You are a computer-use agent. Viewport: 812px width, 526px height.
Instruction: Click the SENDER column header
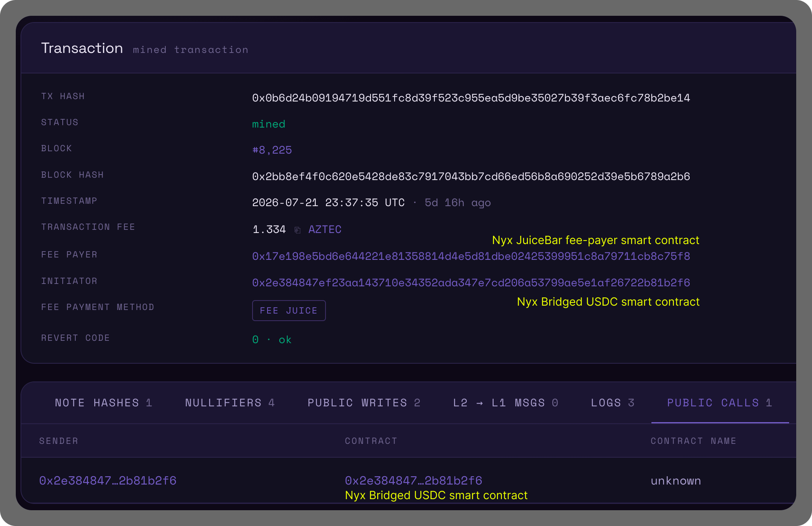(x=59, y=441)
